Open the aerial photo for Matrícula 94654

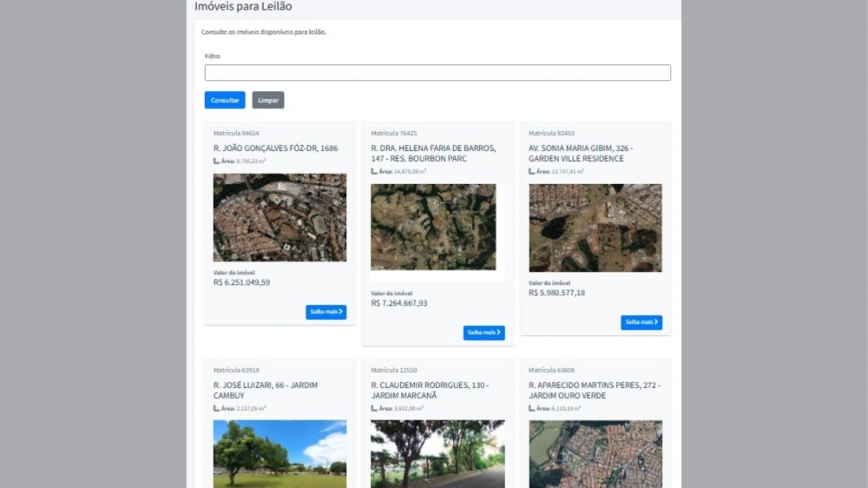pos(279,217)
